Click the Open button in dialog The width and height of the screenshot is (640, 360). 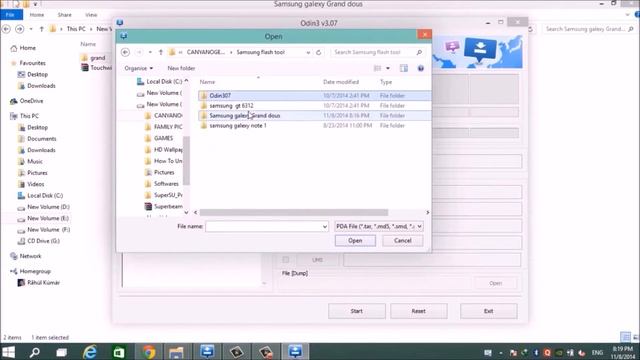coord(355,241)
